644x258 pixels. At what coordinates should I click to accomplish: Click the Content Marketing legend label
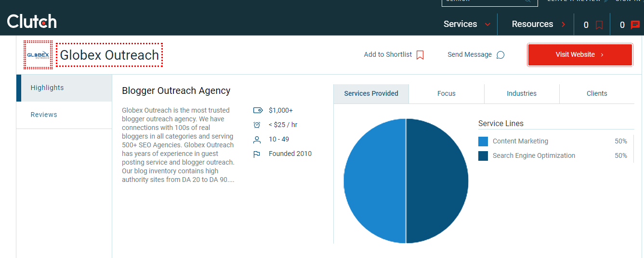pos(520,141)
